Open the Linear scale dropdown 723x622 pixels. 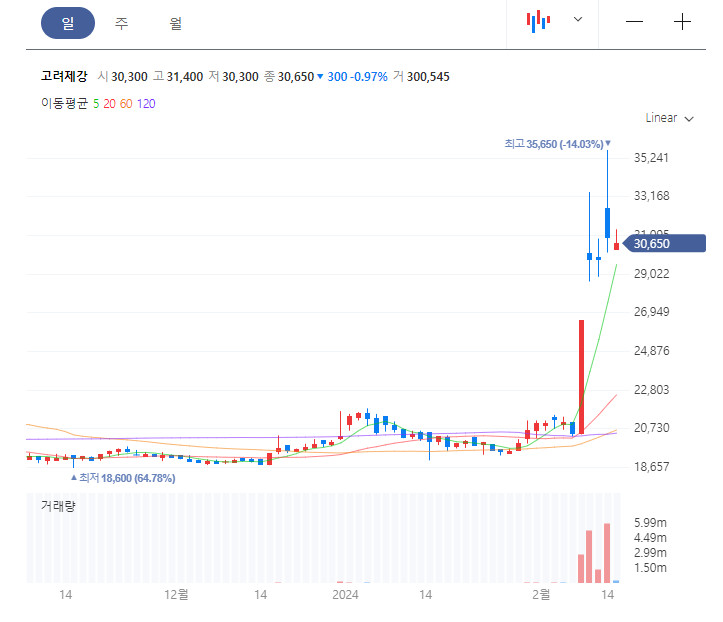point(669,118)
